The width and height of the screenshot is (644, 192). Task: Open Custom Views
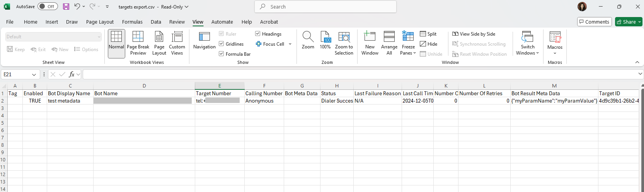pos(177,43)
